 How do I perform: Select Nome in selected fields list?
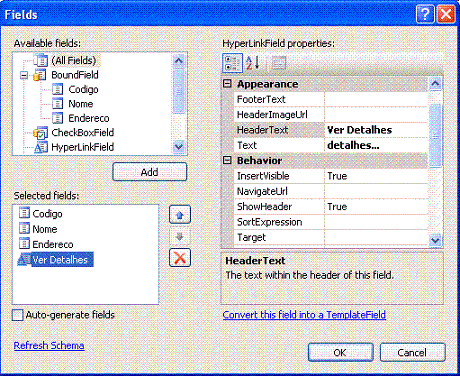click(45, 229)
